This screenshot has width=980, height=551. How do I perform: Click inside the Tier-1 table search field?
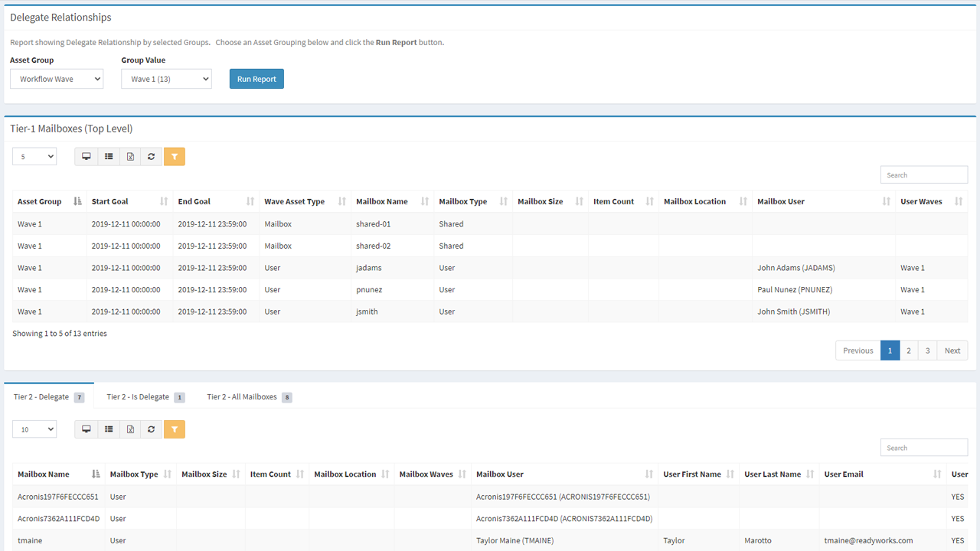point(923,174)
